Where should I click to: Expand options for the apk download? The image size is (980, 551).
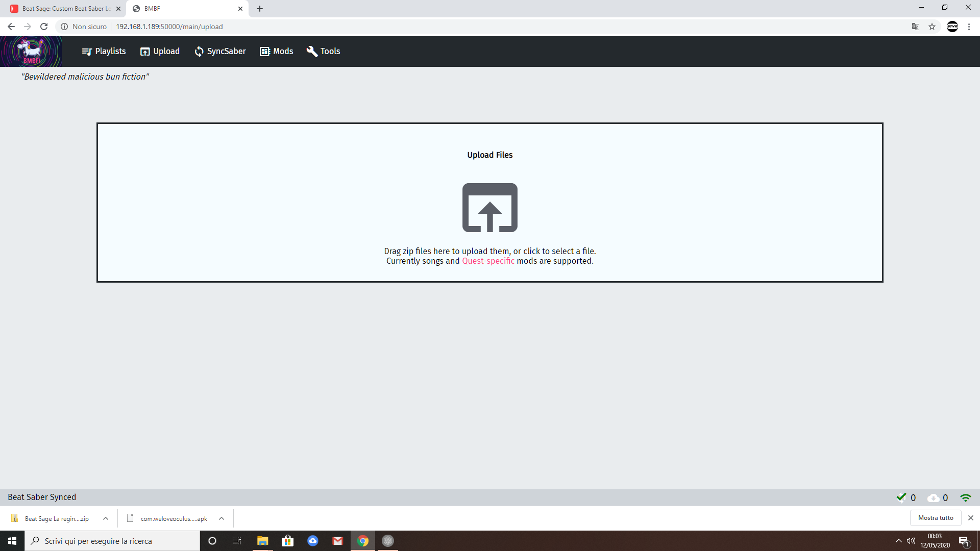(222, 518)
